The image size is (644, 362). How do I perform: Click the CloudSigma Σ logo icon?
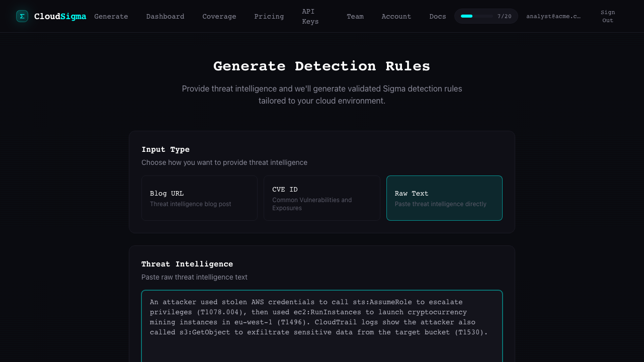click(22, 16)
